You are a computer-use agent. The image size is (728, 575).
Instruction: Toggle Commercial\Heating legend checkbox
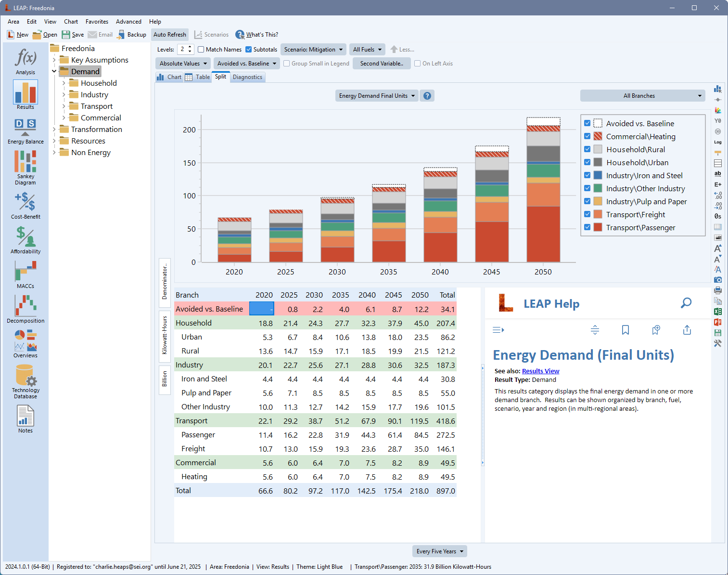click(x=588, y=136)
